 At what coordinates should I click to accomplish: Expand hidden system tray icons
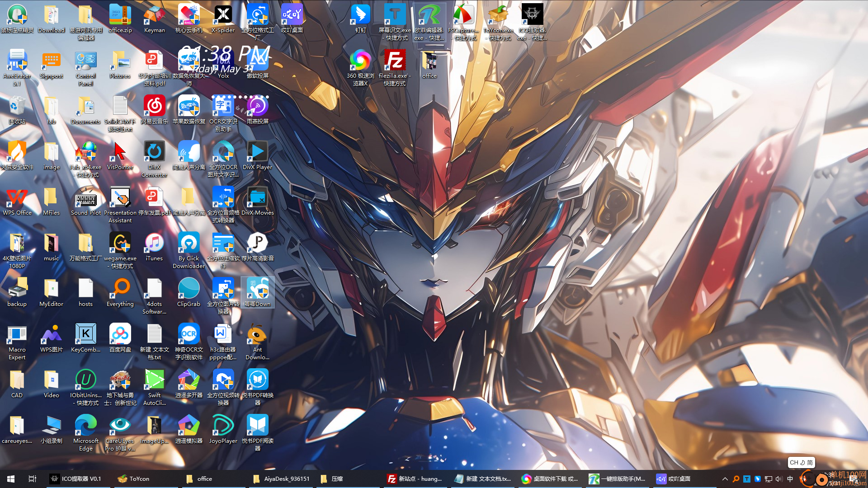tap(725, 479)
